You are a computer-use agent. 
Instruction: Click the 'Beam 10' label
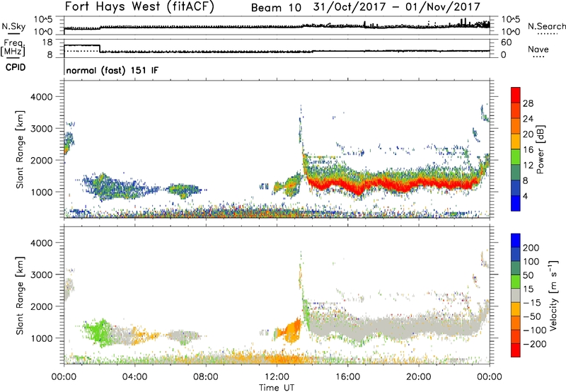pyautogui.click(x=276, y=8)
